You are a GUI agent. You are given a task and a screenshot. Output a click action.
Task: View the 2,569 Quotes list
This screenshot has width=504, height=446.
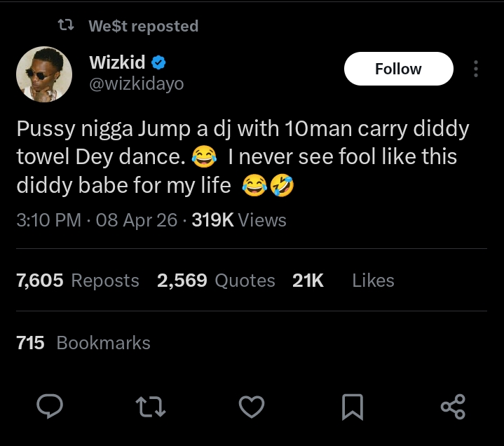point(216,281)
